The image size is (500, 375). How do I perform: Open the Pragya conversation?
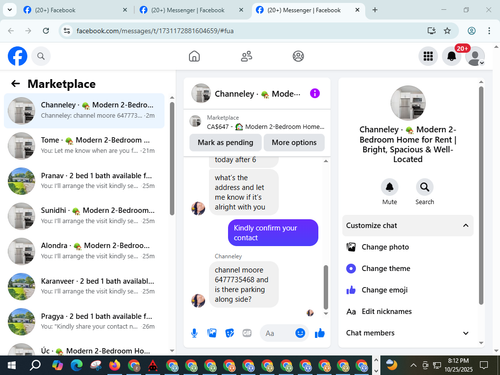(x=84, y=321)
